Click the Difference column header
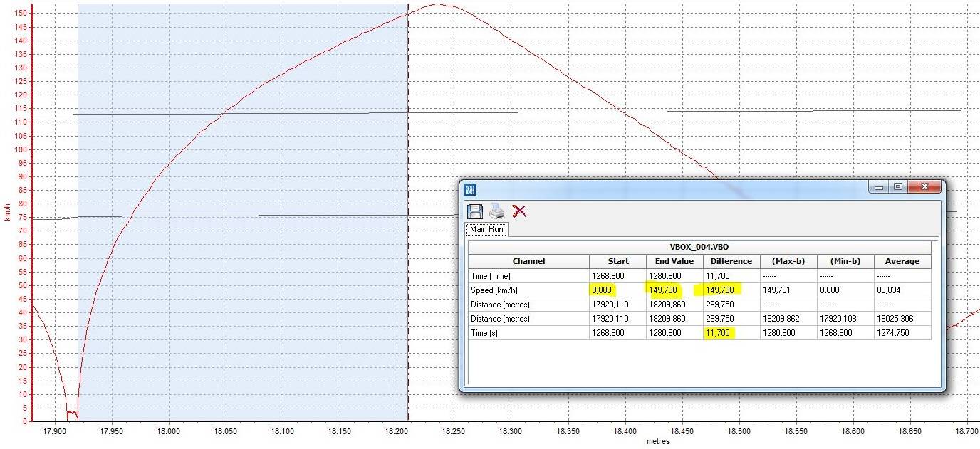Image resolution: width=980 pixels, height=449 pixels. [731, 261]
